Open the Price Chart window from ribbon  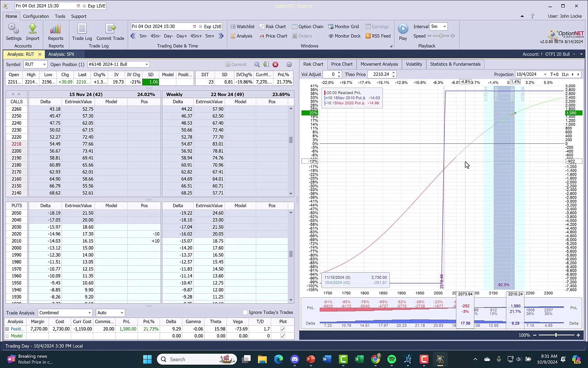pos(273,36)
